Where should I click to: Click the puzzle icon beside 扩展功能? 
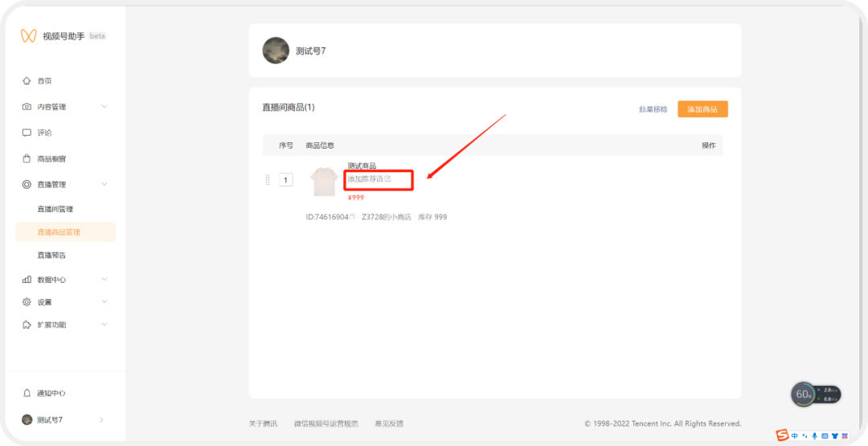pos(27,325)
